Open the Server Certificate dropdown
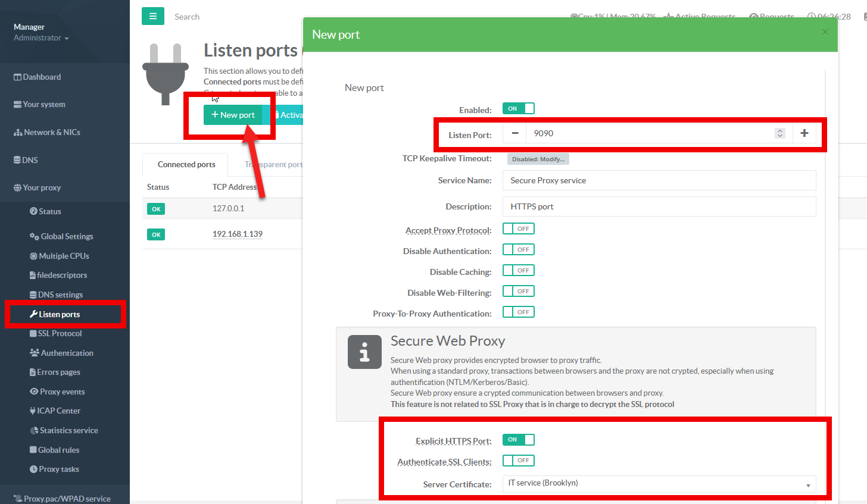867x504 pixels. pos(659,484)
